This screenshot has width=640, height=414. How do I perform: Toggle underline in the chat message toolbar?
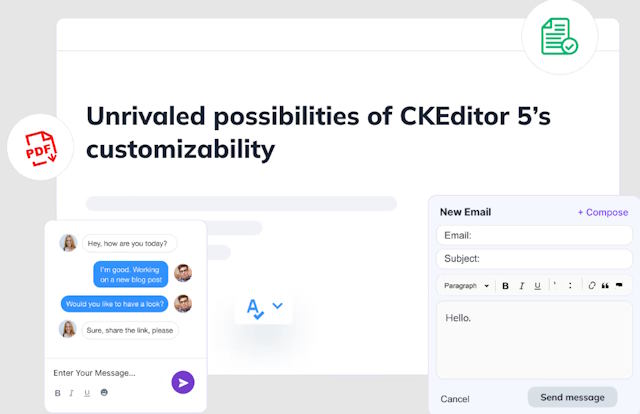[87, 393]
